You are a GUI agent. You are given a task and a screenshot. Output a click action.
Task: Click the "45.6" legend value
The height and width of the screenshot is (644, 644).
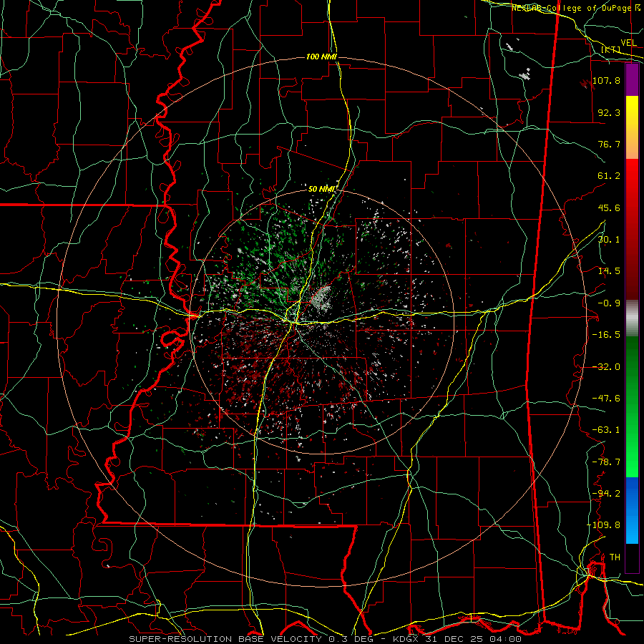609,208
